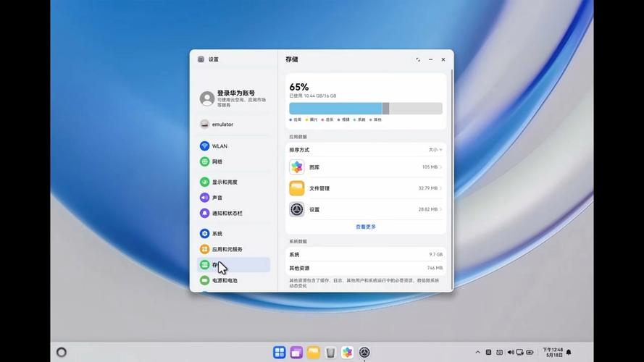Viewport: 644px width, 362px height.
Task: Open 显示和亮度 display settings
Action: 233,182
